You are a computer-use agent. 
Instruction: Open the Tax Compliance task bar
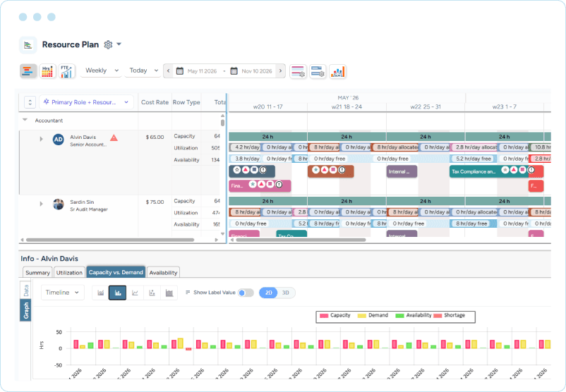[x=489, y=171]
